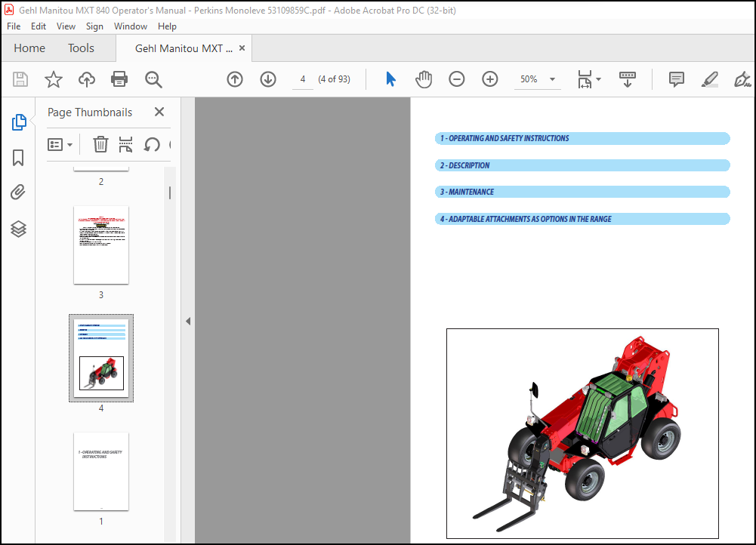Select the Highlight text pen tool
Screen dimensions: 756x545
point(710,79)
